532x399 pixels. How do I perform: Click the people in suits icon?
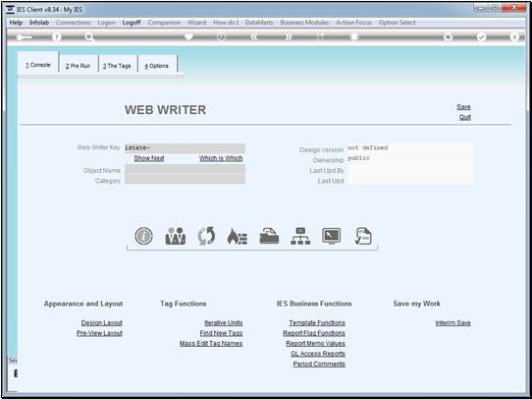(175, 236)
